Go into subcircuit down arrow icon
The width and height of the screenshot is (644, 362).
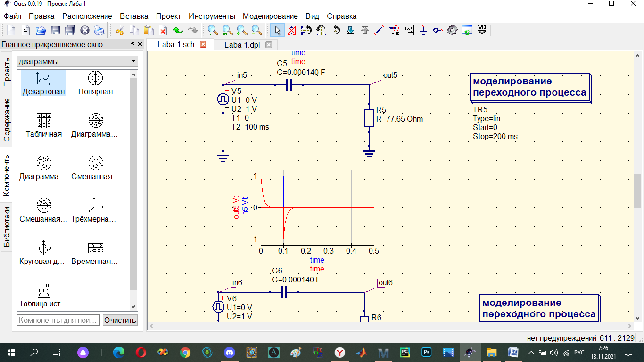(x=350, y=31)
